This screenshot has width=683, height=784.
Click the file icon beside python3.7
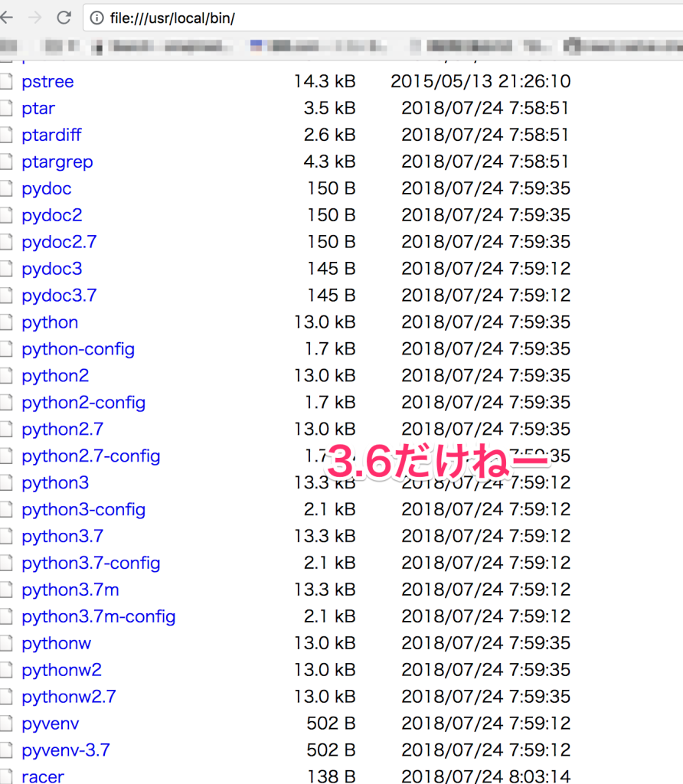pyautogui.click(x=7, y=537)
